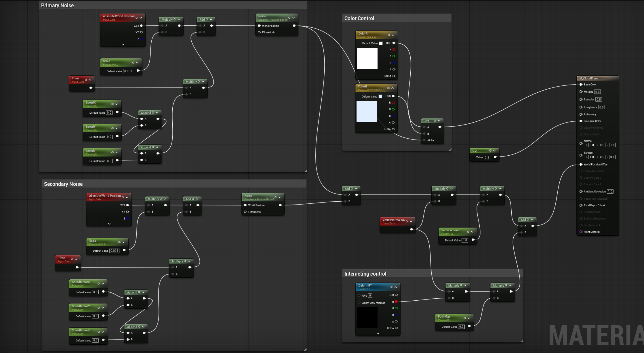Image resolution: width=644 pixels, height=353 pixels.
Task: Expand the DeformRT node's bottom chevron
Action: (378, 333)
